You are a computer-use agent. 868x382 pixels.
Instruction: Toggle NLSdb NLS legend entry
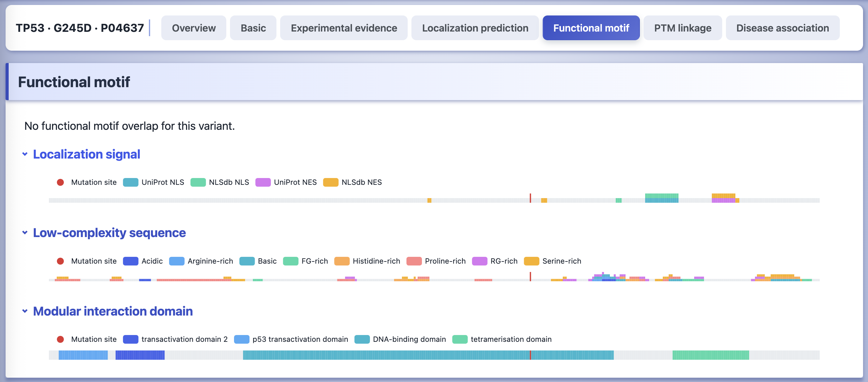tap(220, 182)
